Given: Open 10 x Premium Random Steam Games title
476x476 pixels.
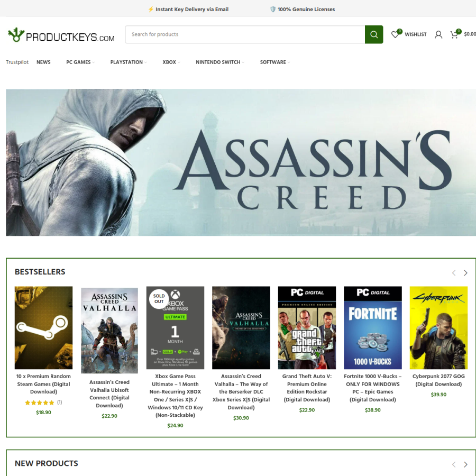Looking at the screenshot, I should (43, 384).
